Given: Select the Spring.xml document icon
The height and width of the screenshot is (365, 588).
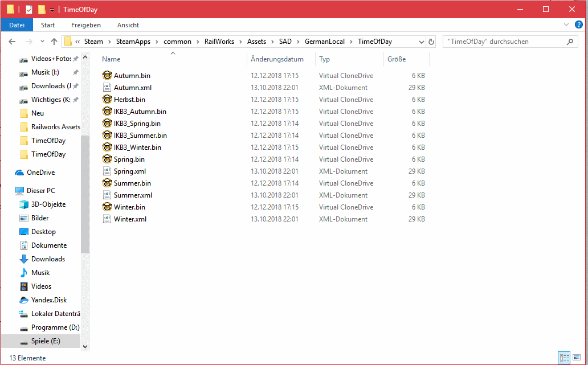Looking at the screenshot, I should [x=107, y=171].
